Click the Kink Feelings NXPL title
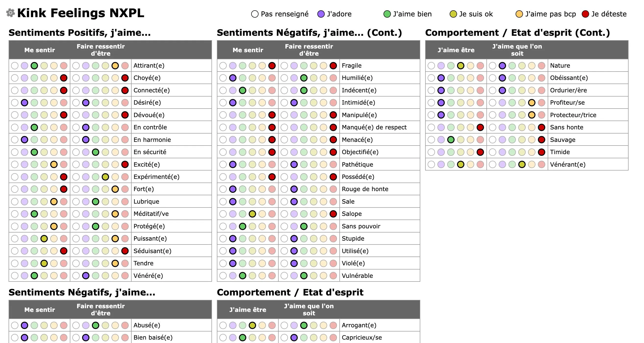This screenshot has height=343, width=644. [x=80, y=13]
